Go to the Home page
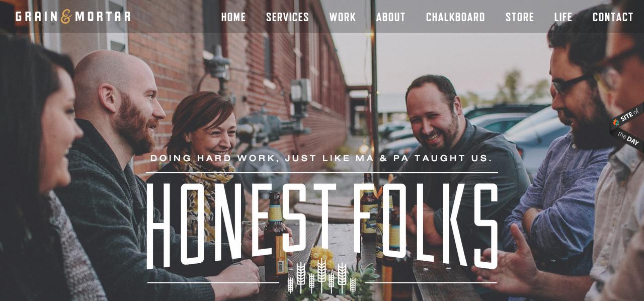 coord(233,17)
